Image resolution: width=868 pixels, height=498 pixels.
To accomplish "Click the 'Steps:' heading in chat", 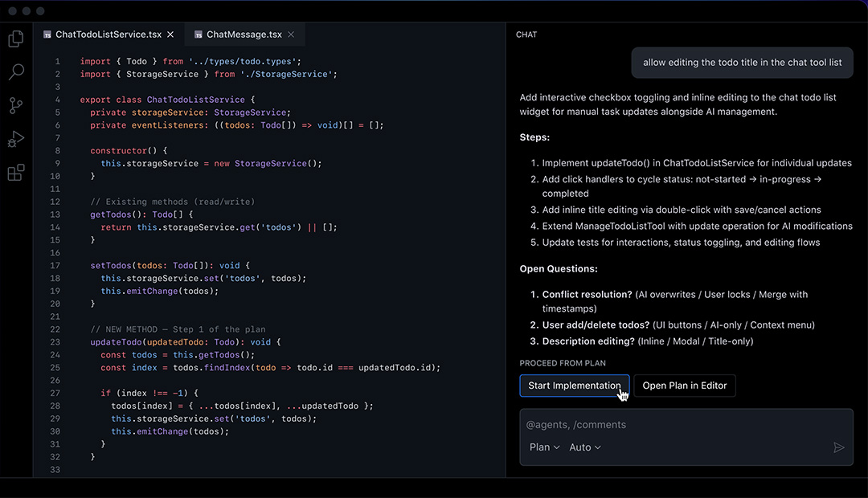I will pos(534,137).
